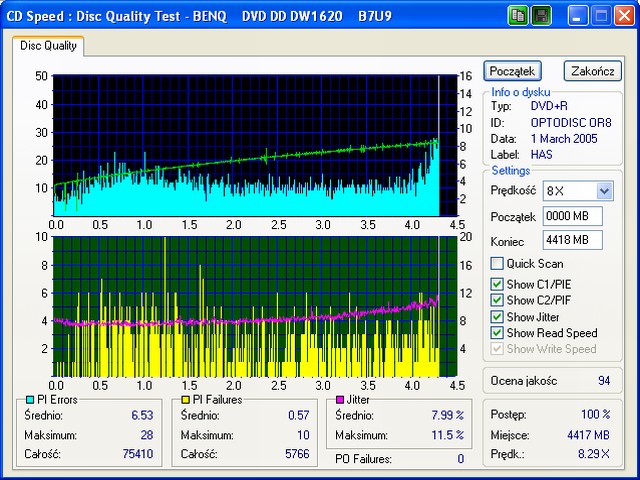Screen dimensions: 640x480
Task: Click PI Errors maximum value 28
Action: (x=147, y=435)
